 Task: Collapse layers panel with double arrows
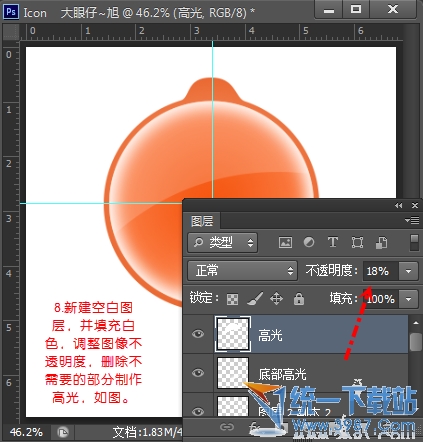coord(398,206)
